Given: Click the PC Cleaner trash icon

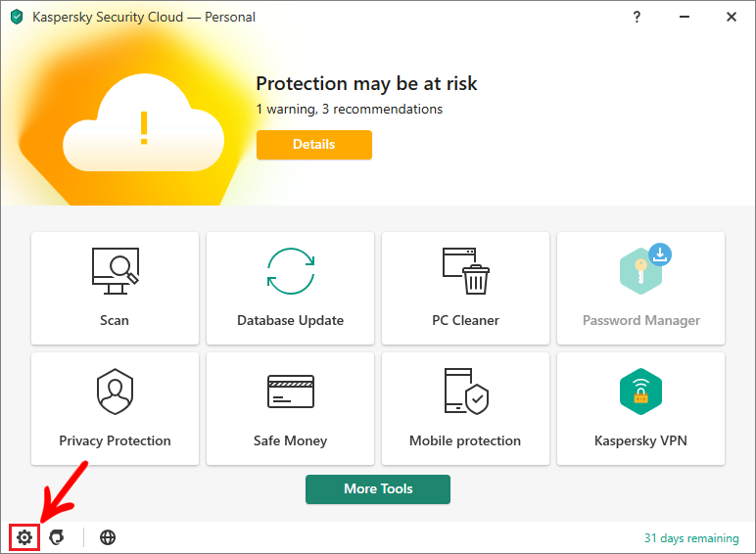Looking at the screenshot, I should [466, 271].
